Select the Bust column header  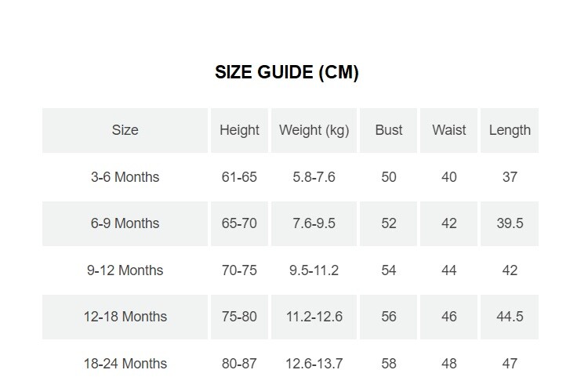pos(389,130)
